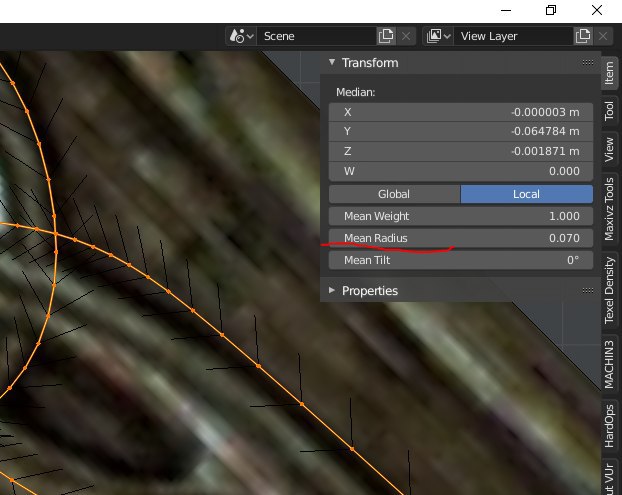Viewport: 622px width, 495px height.
Task: Open the Tool sidebar tab
Action: click(610, 111)
